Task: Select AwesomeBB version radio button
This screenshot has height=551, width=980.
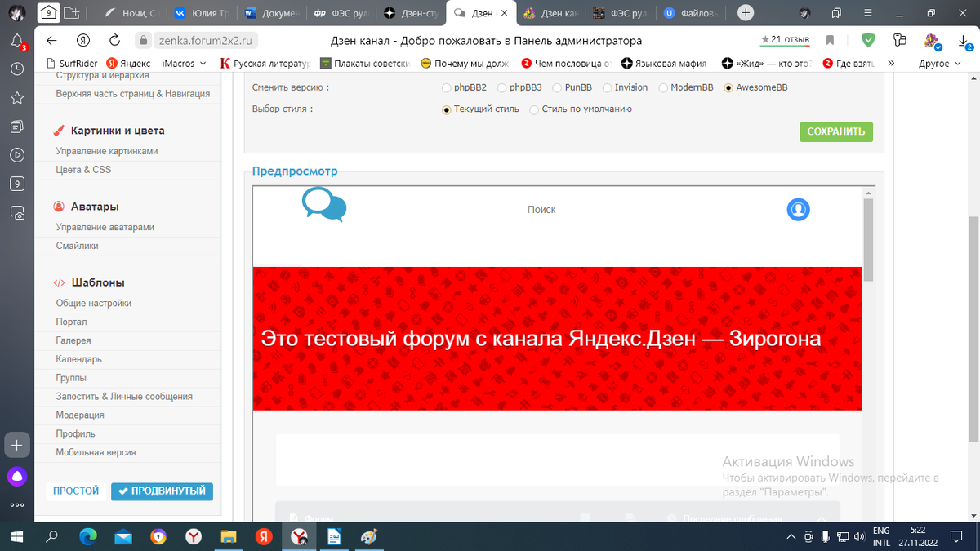Action: [x=728, y=87]
